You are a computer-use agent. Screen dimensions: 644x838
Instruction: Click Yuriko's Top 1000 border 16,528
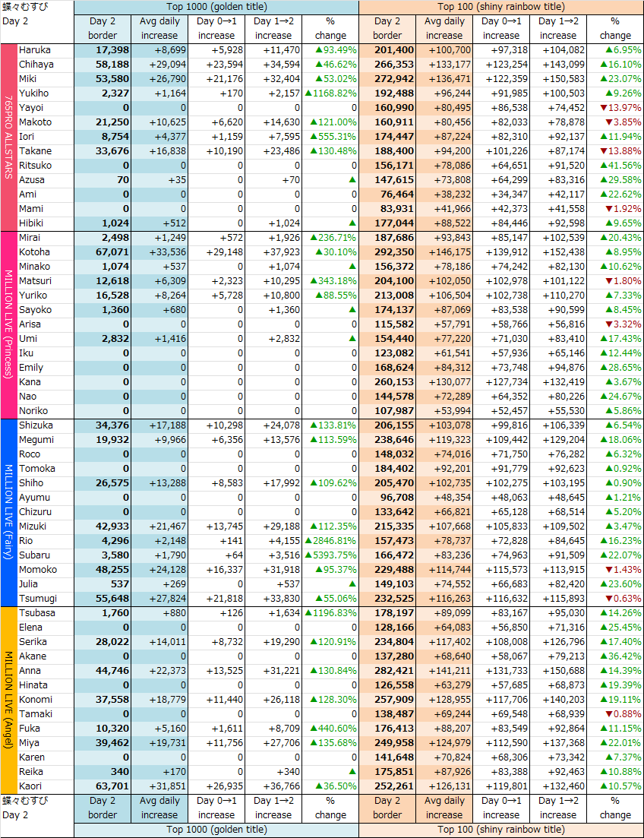point(103,296)
